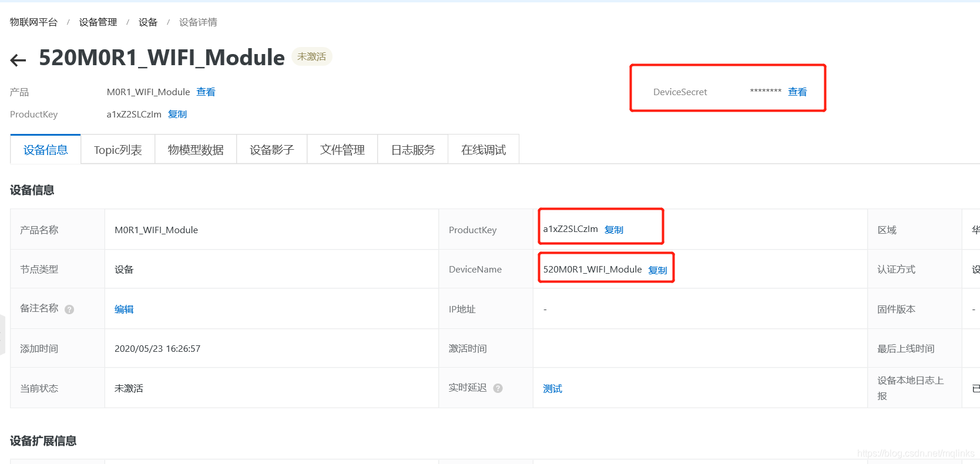Image resolution: width=980 pixels, height=464 pixels.
Task: Click 当前状态 value 未激活 in table
Action: (x=129, y=389)
